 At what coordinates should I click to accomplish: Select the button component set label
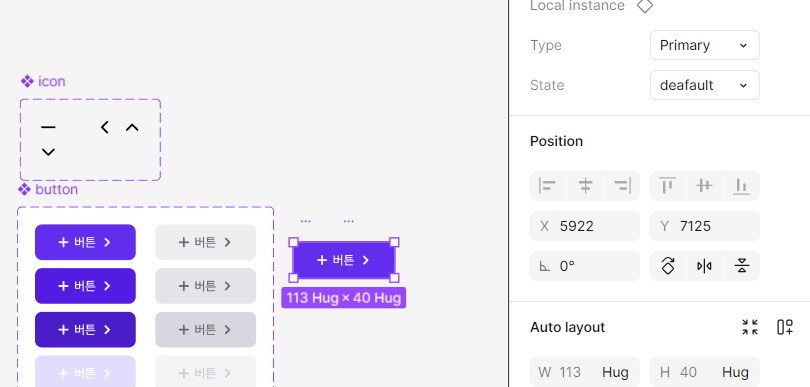(x=49, y=190)
